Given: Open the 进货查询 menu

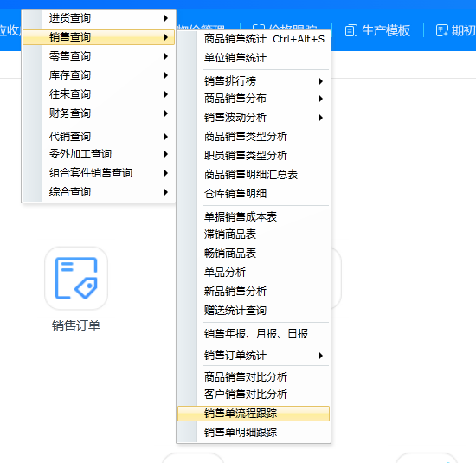Looking at the screenshot, I should [99, 18].
